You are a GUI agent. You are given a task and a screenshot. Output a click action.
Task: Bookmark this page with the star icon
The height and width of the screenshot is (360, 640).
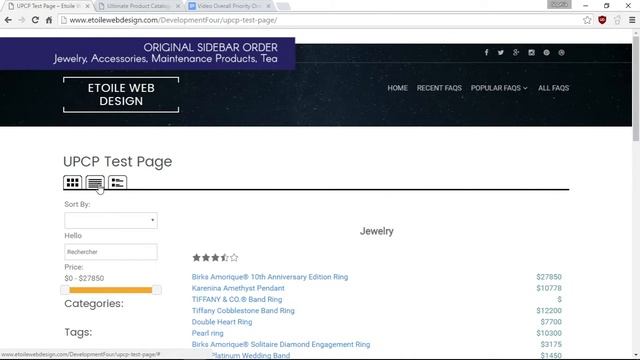click(x=587, y=20)
